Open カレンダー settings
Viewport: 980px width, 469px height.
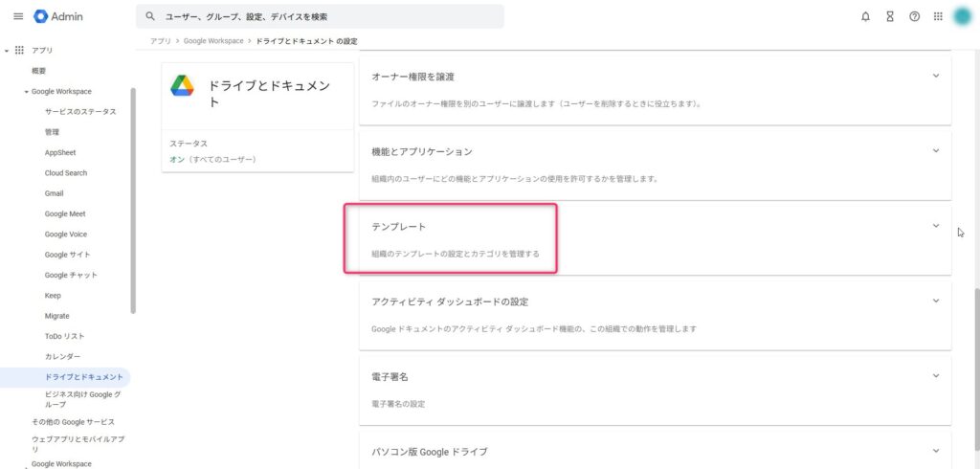(x=62, y=356)
